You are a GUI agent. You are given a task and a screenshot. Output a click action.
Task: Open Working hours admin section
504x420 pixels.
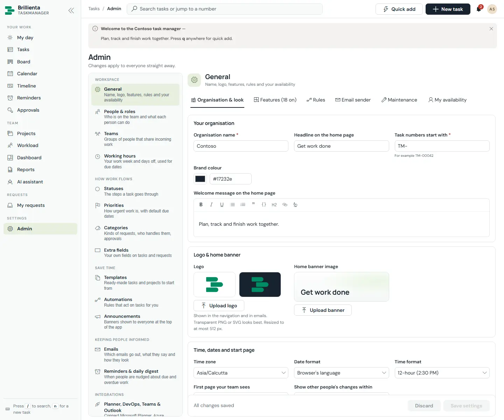[x=135, y=161]
